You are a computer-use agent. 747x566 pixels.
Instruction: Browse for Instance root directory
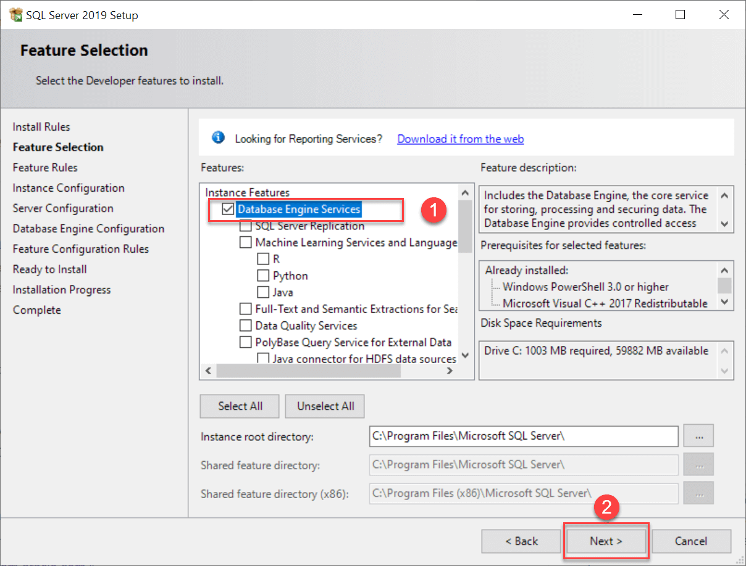coord(698,436)
